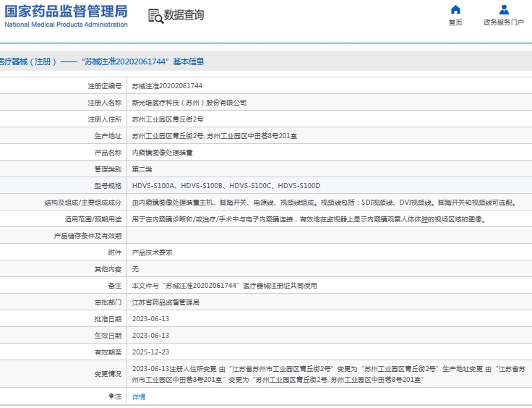Select attachment value 产品技术要求
532x408 pixels.
(152, 252)
